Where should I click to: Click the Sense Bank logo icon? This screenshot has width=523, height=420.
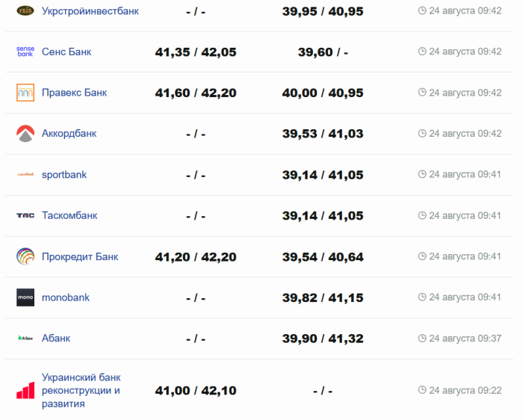point(25,52)
